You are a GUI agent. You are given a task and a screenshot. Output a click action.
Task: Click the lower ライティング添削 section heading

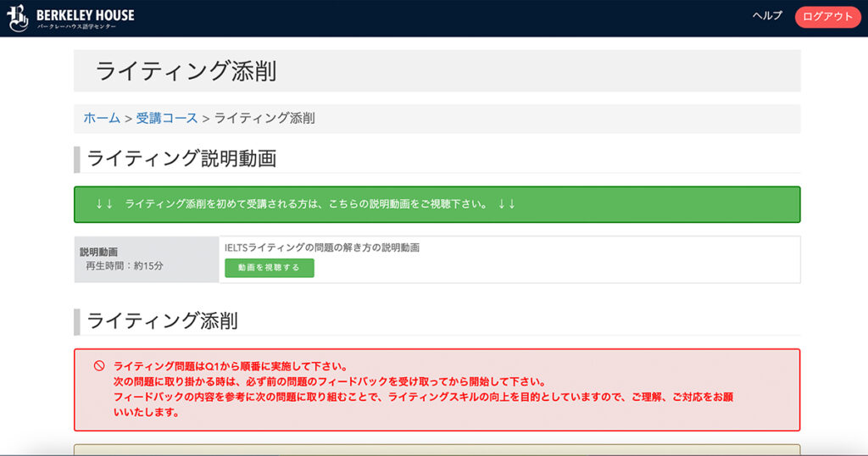(x=162, y=321)
